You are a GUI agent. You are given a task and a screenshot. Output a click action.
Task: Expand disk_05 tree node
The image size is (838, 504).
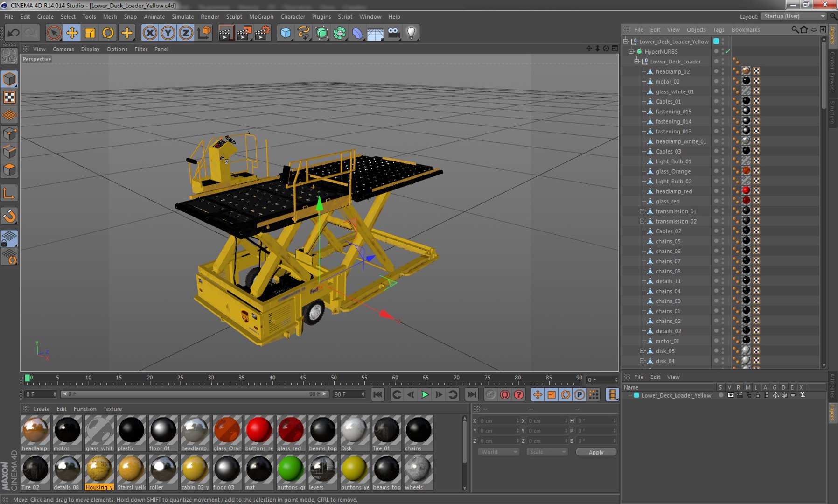point(642,351)
